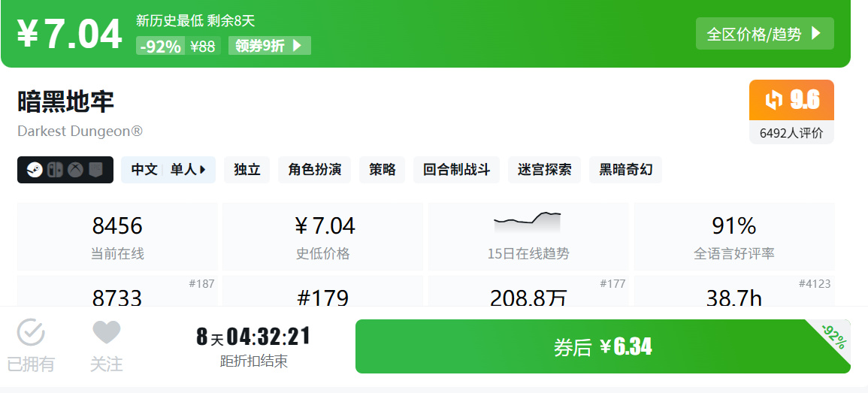
Task: Open 全区价格/趋势 price trends
Action: [x=764, y=34]
